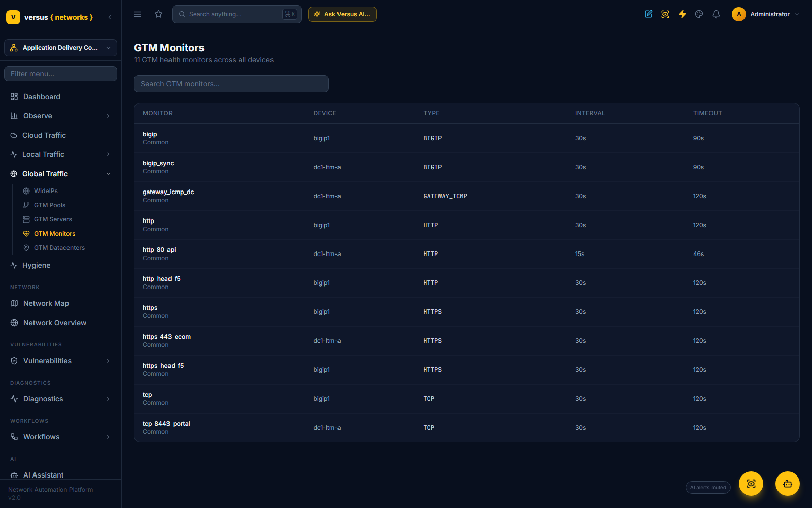Collapse the Global Traffic section

60,174
